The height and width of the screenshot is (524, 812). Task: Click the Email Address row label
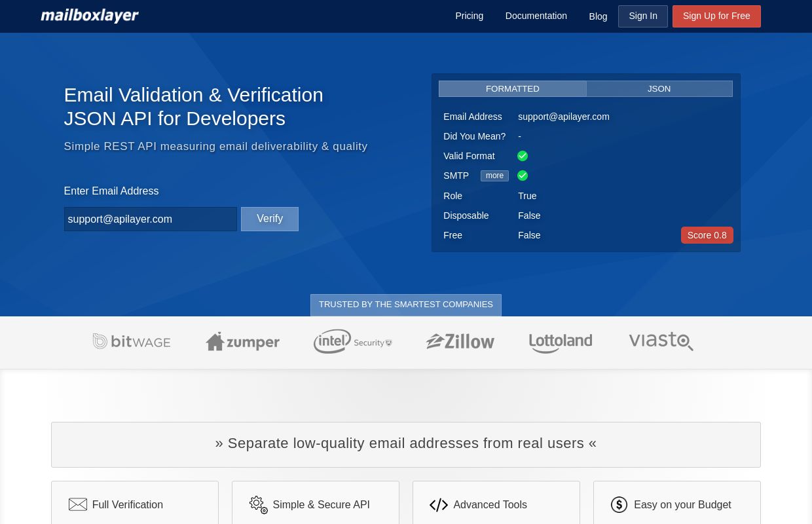point(473,117)
